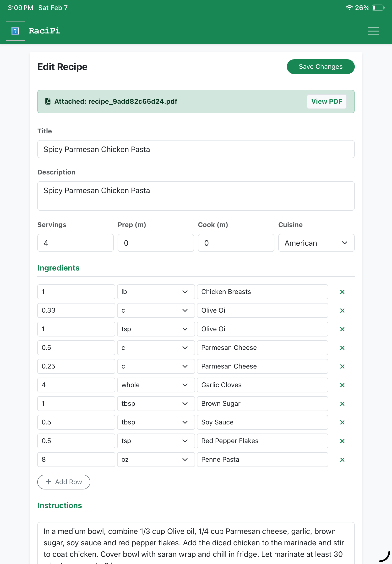392x564 pixels.
Task: Select the Servings number field
Action: pos(75,243)
